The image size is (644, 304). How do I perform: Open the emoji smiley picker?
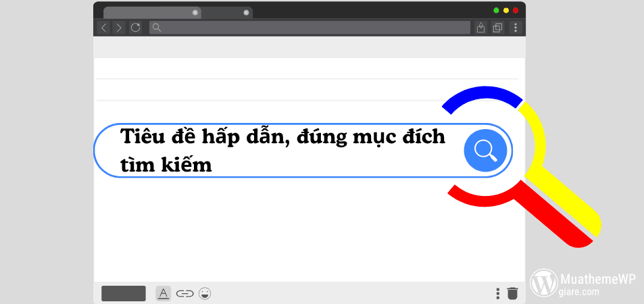pos(205,293)
